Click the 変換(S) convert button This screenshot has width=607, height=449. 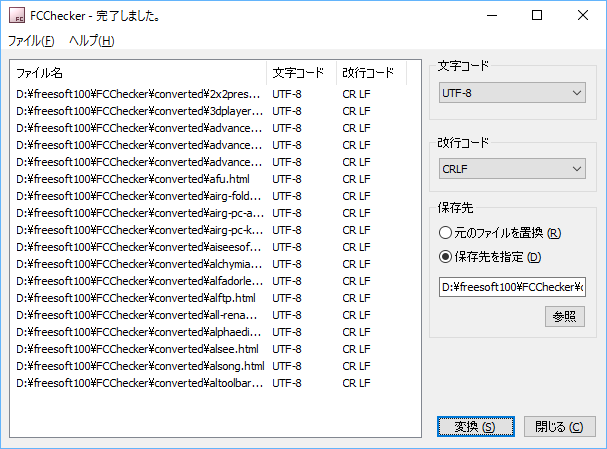click(476, 427)
